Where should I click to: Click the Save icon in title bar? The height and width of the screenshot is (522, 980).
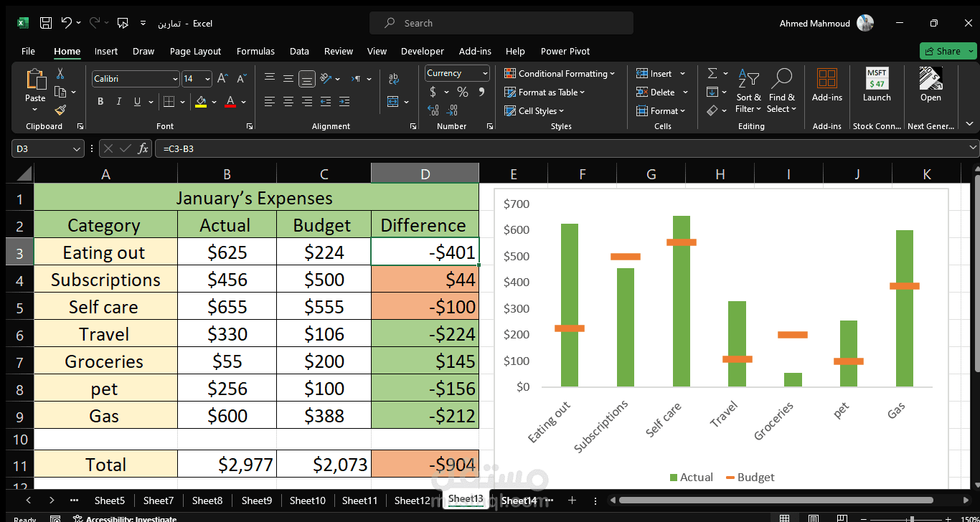tap(46, 23)
